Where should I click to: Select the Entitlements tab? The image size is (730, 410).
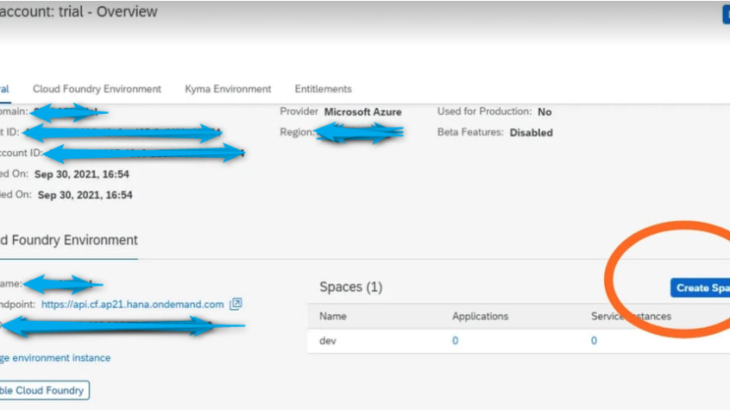(323, 89)
